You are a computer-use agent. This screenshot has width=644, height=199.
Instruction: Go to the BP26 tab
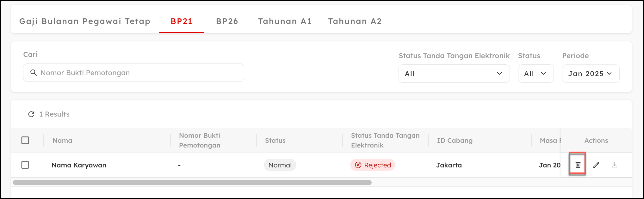[x=227, y=21]
